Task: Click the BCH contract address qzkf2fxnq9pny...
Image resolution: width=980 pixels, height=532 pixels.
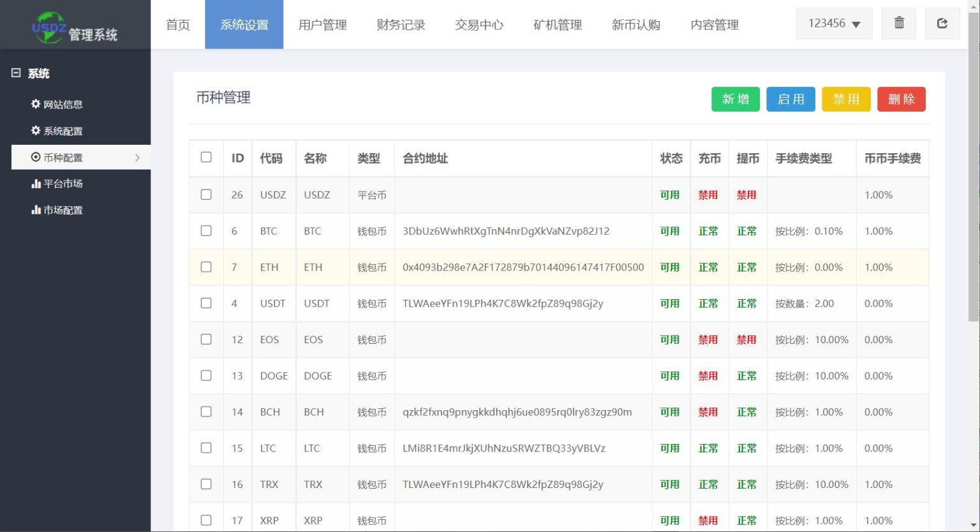Action: [517, 412]
